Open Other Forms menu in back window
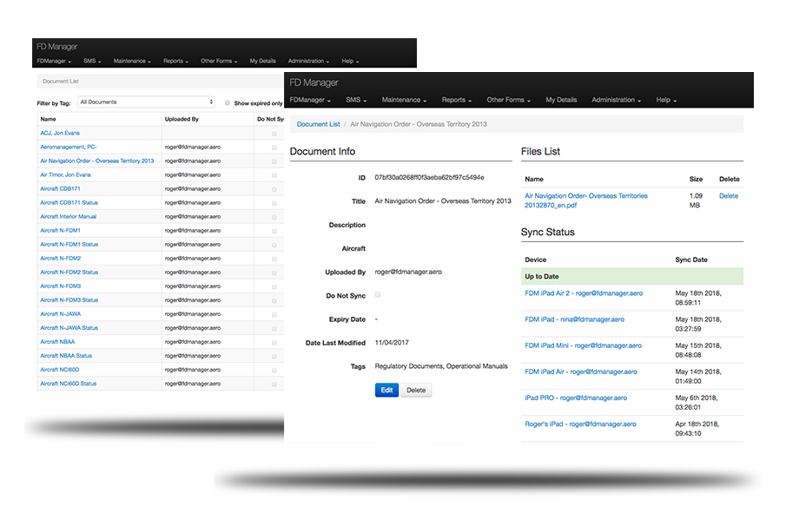Viewport: 793px width, 532px height. (x=219, y=61)
